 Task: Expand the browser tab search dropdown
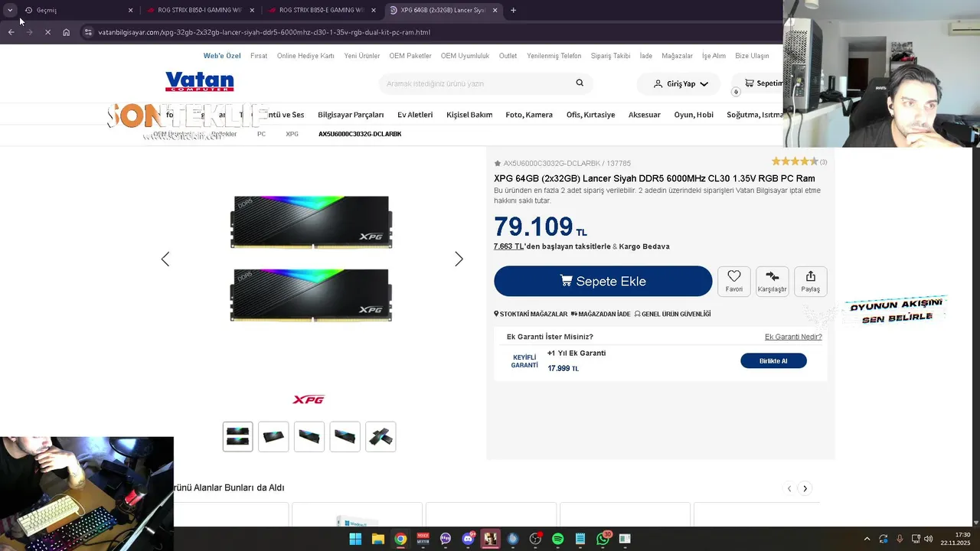[x=10, y=10]
